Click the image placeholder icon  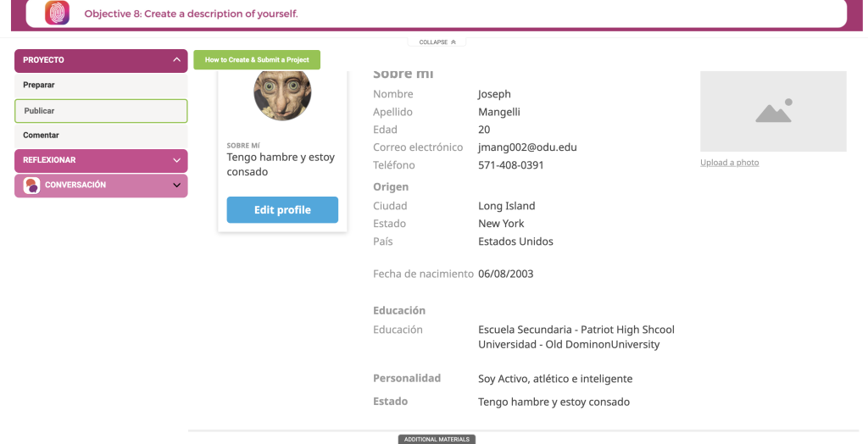pyautogui.click(x=773, y=111)
